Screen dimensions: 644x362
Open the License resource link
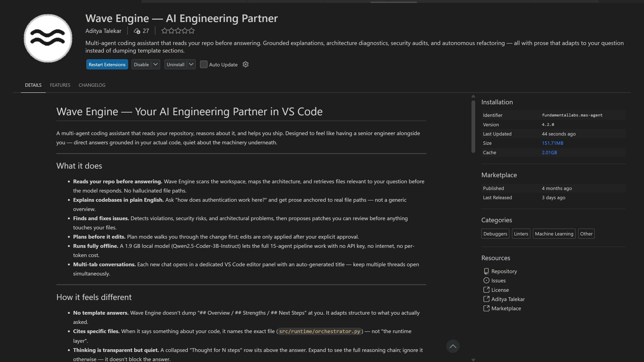[500, 290]
